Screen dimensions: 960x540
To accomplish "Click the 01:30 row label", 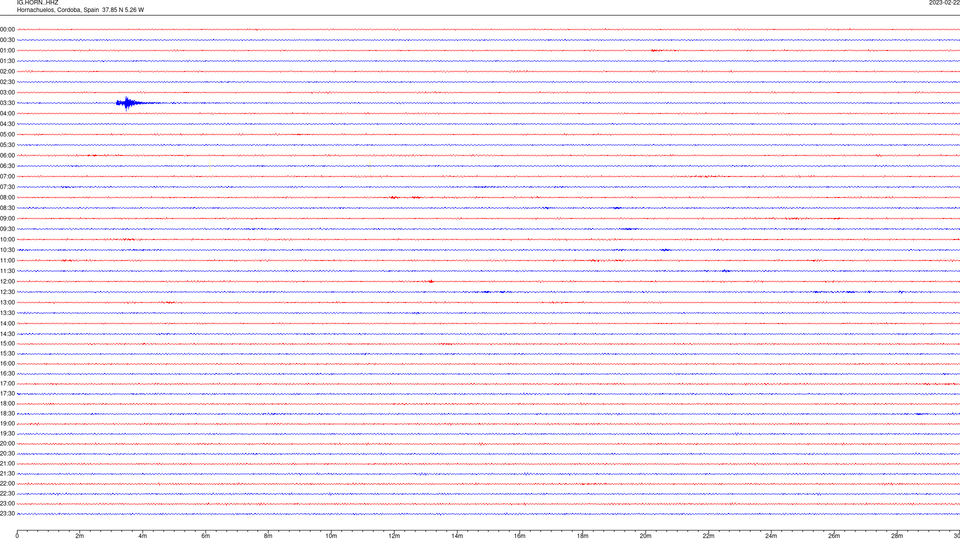I will click(x=7, y=61).
